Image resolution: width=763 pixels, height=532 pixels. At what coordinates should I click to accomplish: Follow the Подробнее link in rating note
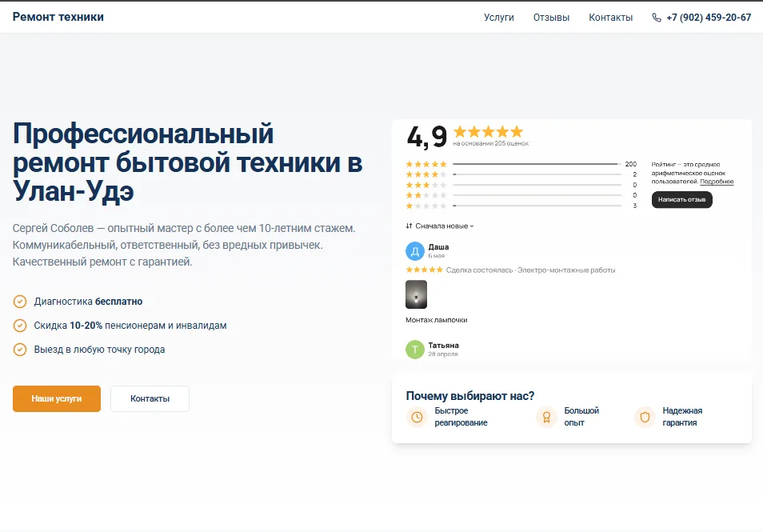click(717, 182)
